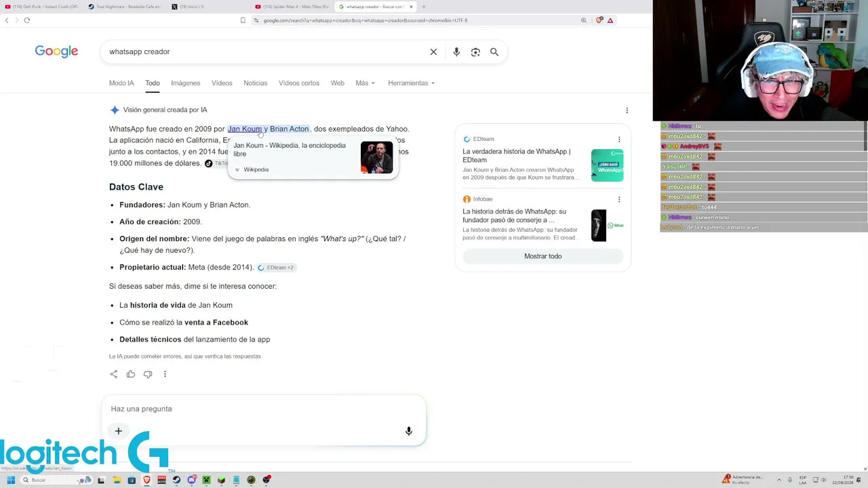
Task: Open a new browser tab
Action: pyautogui.click(x=423, y=7)
